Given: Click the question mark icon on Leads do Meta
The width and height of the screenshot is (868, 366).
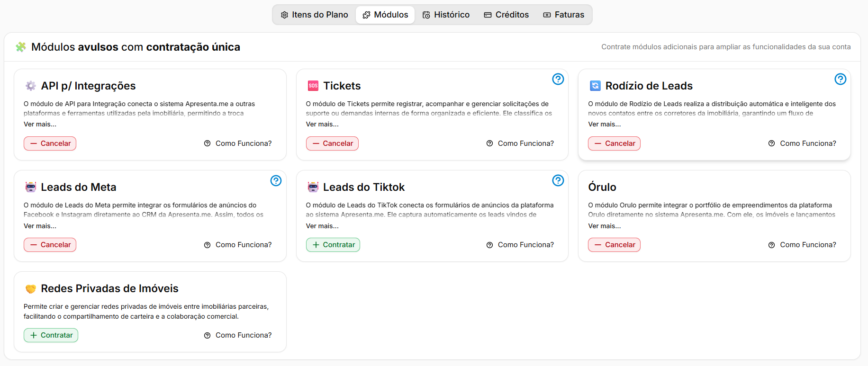Looking at the screenshot, I should 276,180.
